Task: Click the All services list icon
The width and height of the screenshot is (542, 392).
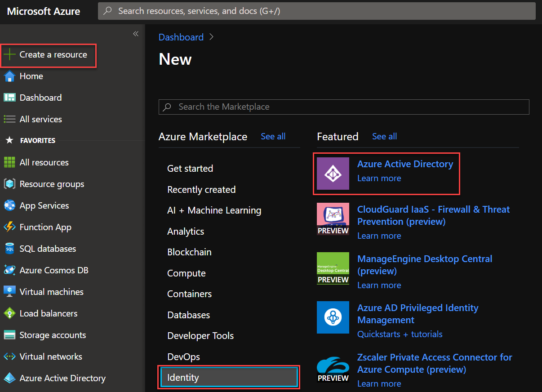Action: [9, 119]
